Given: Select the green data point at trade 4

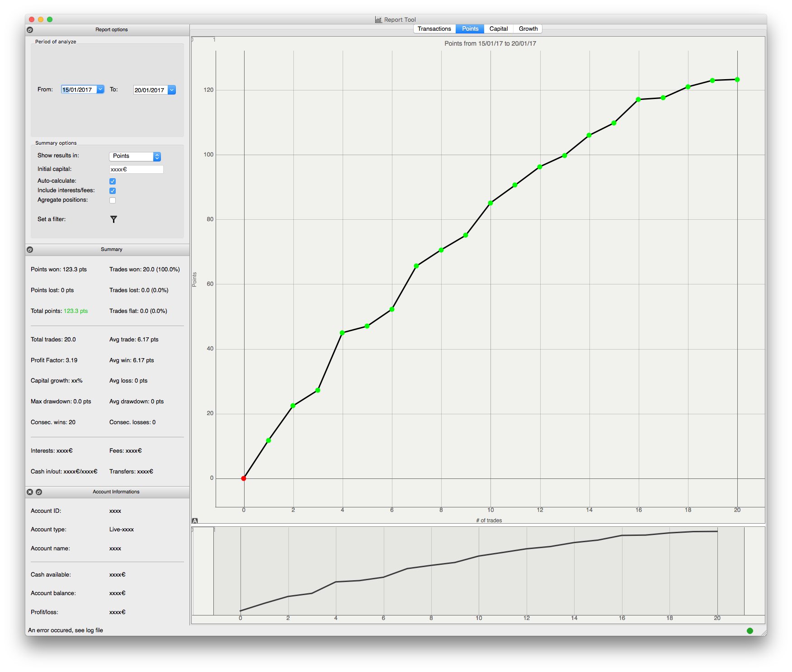Looking at the screenshot, I should pyautogui.click(x=342, y=333).
